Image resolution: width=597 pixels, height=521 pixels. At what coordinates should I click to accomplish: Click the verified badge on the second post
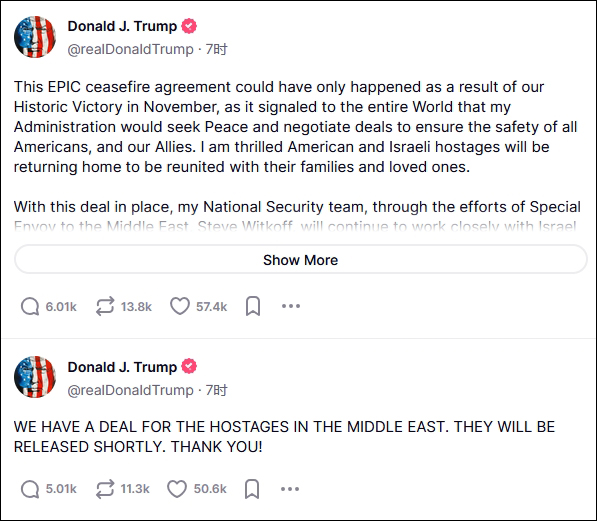tap(189, 366)
